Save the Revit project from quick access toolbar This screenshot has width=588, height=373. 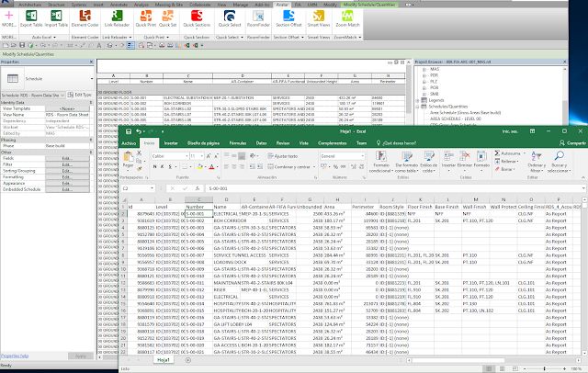22,45
